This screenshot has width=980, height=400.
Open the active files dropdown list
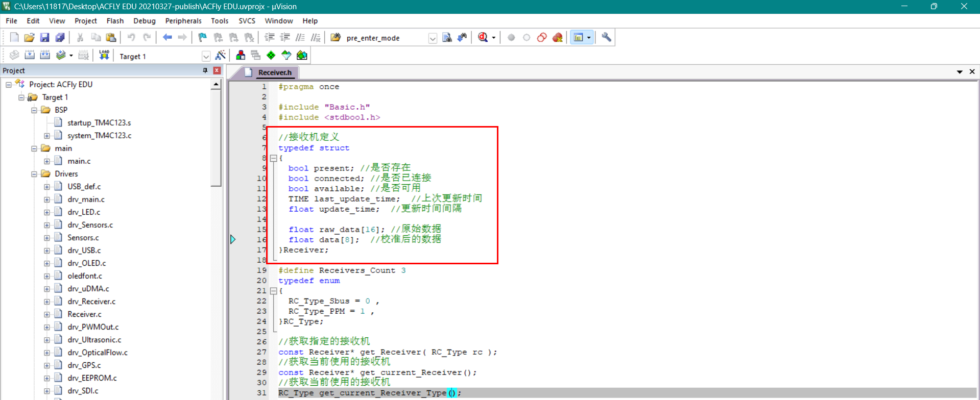point(960,72)
